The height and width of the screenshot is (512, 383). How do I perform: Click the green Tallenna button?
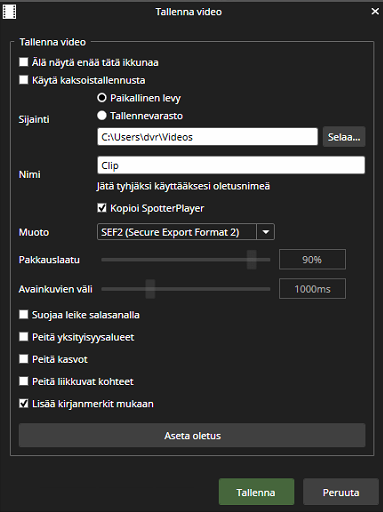(256, 492)
